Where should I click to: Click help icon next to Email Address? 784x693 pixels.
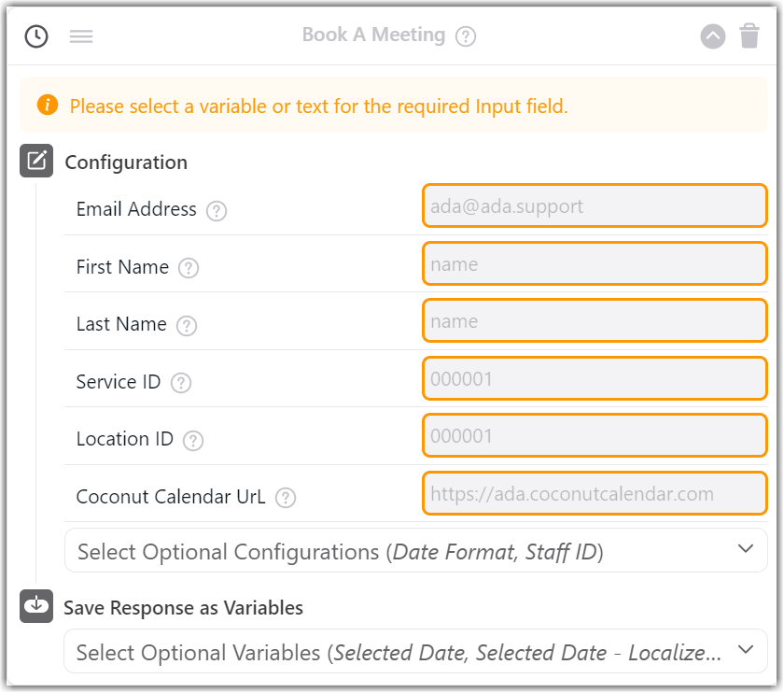tap(217, 210)
